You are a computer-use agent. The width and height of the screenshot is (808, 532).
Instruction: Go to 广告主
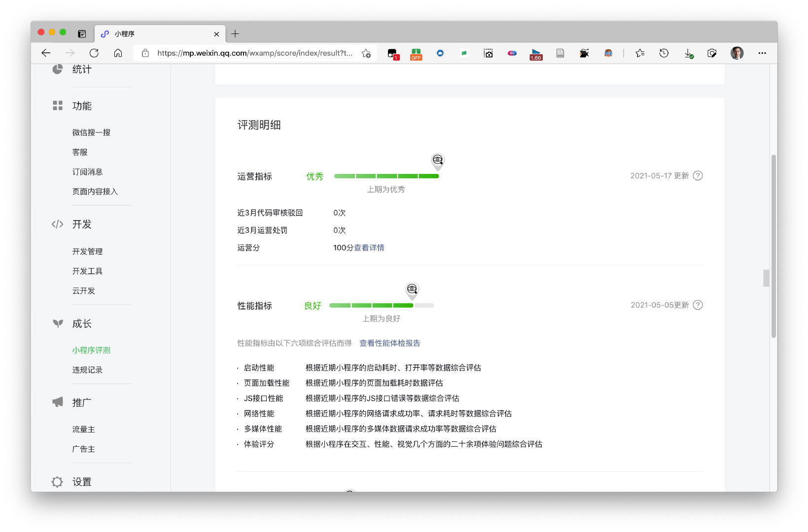tap(84, 449)
